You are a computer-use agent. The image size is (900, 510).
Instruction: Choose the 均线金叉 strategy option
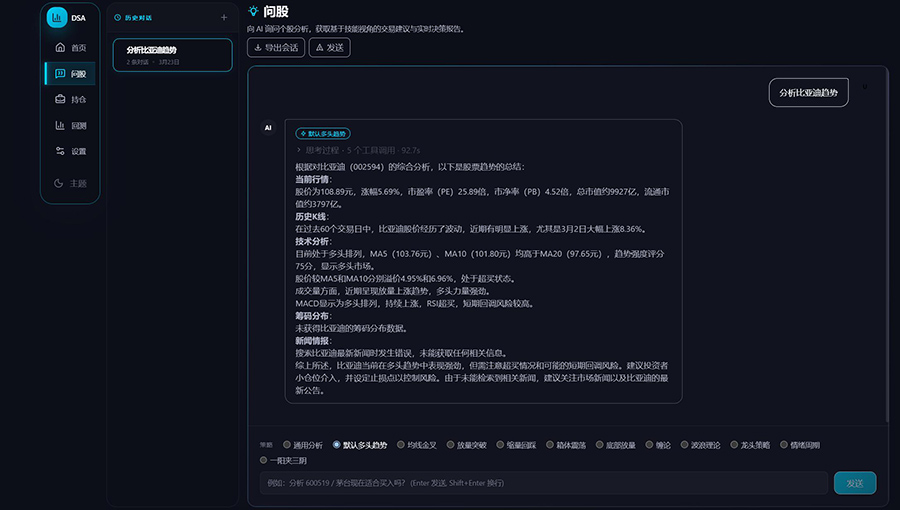click(399, 445)
